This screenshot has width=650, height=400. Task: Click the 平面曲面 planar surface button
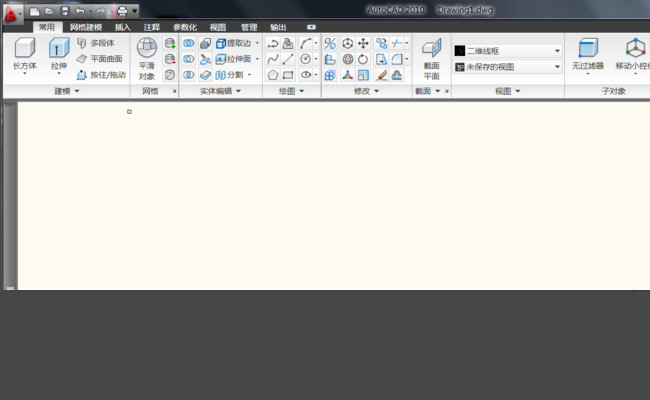click(x=100, y=59)
